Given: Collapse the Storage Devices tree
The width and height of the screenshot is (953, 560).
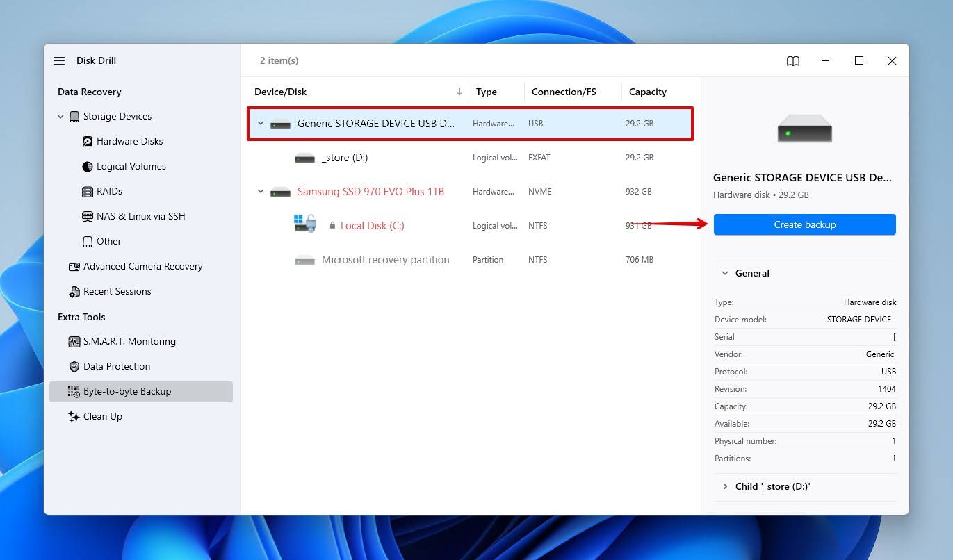Looking at the screenshot, I should [60, 117].
